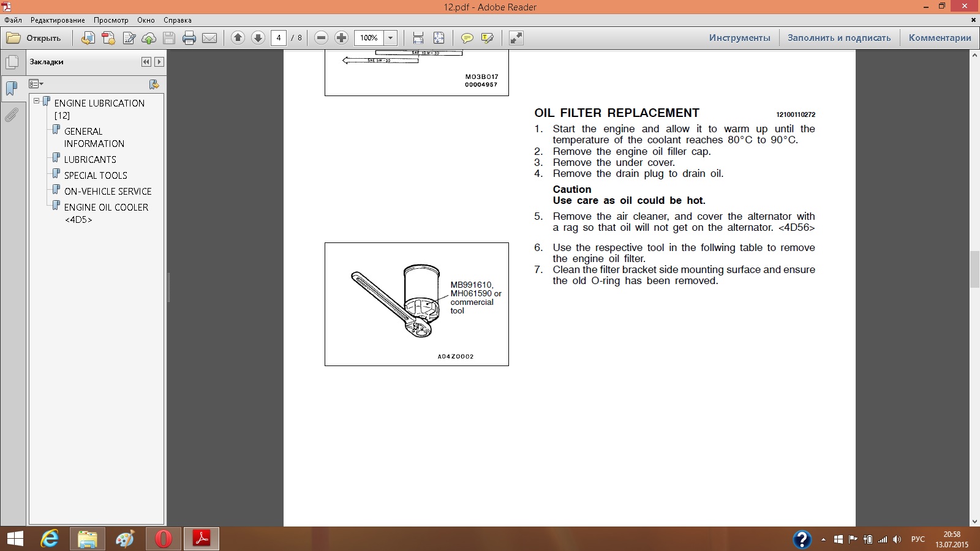980x551 pixels.
Task: Open the Комментарии pane
Action: click(940, 38)
